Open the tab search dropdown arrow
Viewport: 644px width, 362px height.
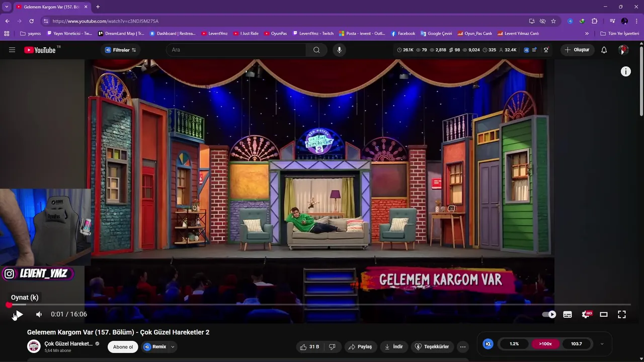tap(7, 7)
